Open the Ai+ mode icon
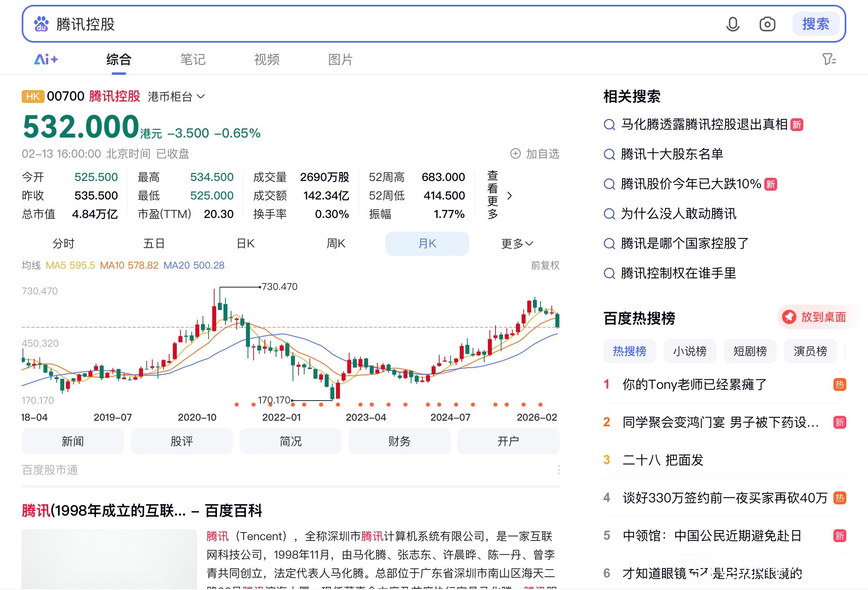 46,60
